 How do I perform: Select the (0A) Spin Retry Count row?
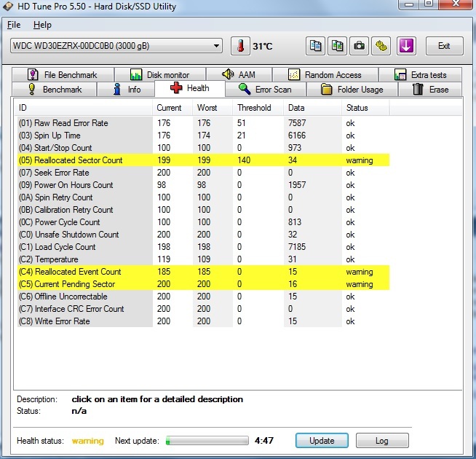click(x=203, y=197)
